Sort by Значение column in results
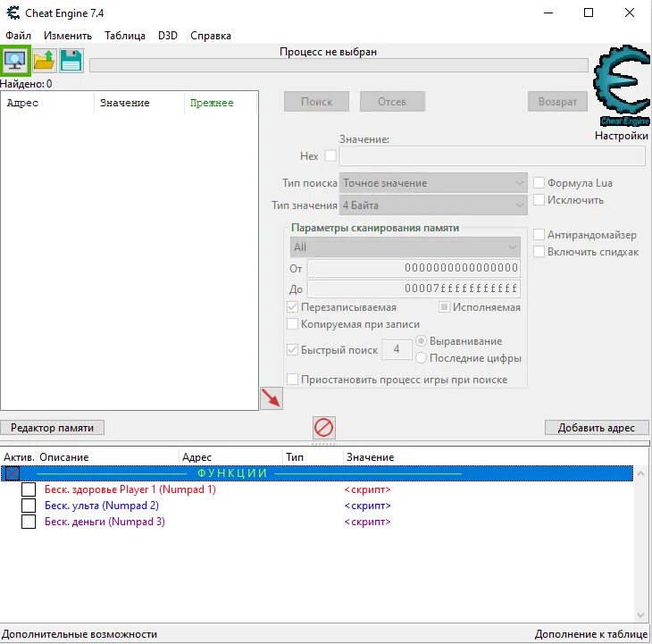The image size is (652, 644). click(138, 103)
